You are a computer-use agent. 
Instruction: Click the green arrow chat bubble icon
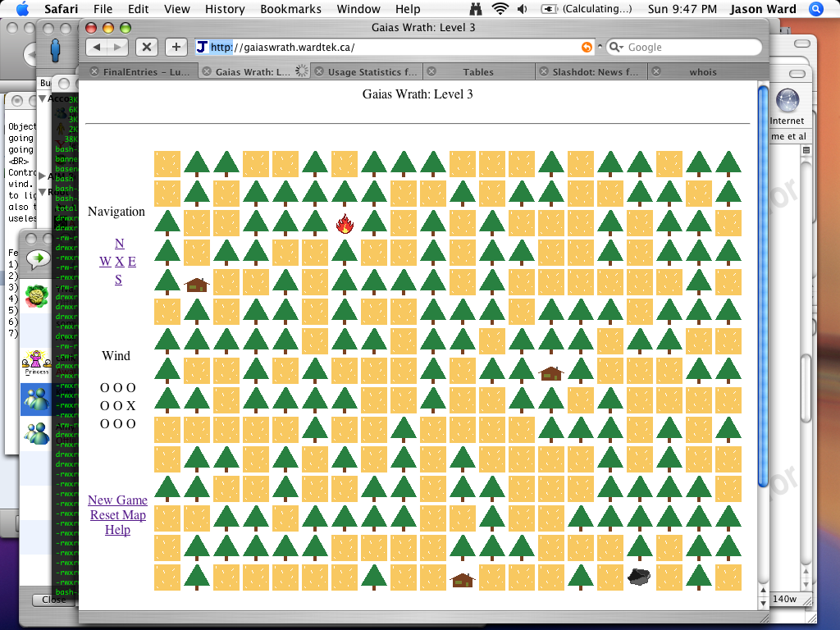pos(38,259)
